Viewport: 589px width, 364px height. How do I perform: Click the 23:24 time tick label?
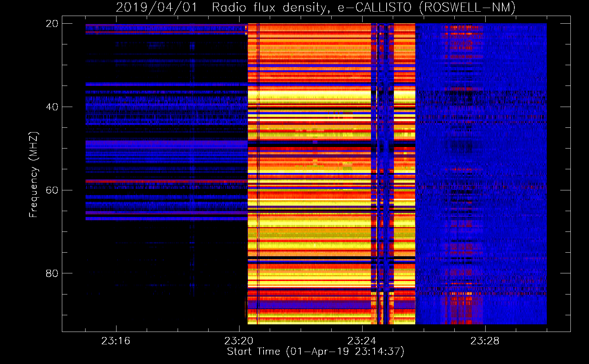362,341
